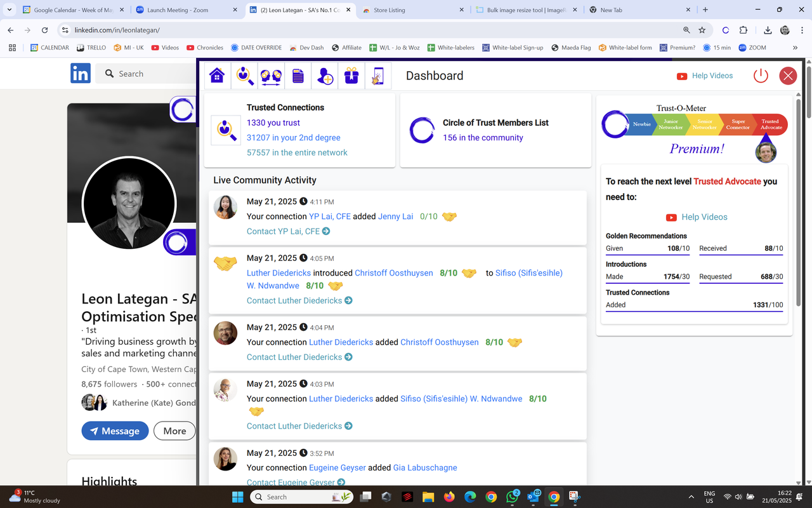Switch to the New Tab browser tab
The image size is (812, 508).
(639, 10)
